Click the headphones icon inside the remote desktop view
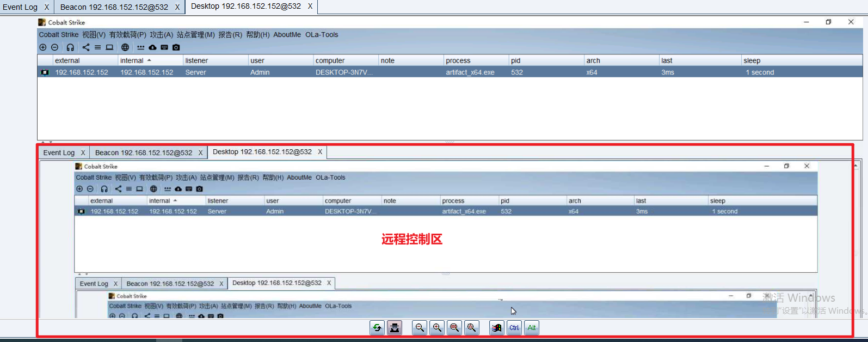The height and width of the screenshot is (342, 868). point(104,189)
